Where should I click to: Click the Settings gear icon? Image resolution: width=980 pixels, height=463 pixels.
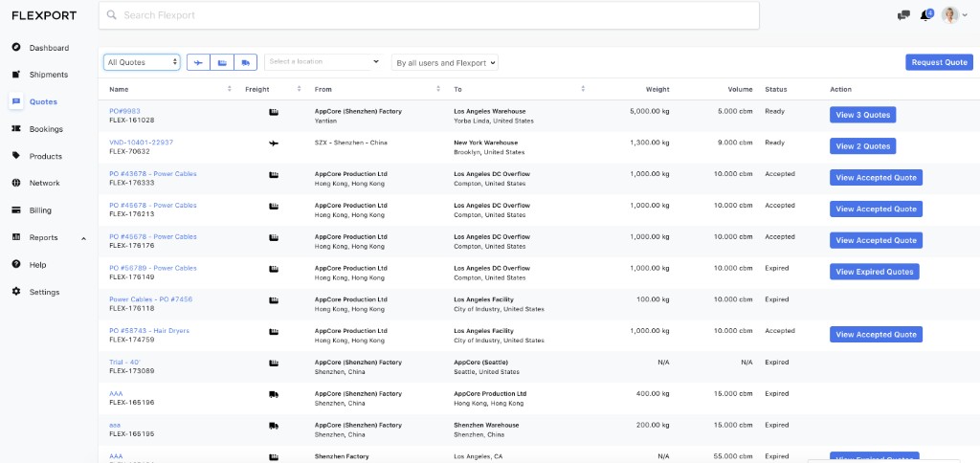16,292
